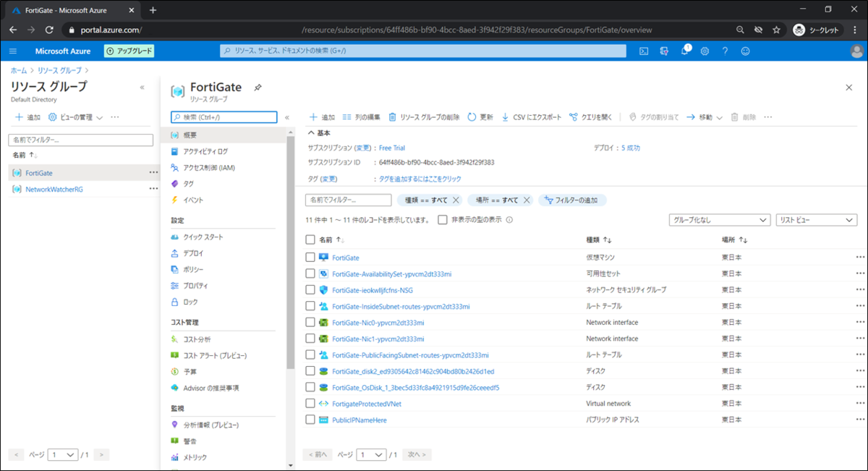Check the FortiGate-InsideSubnet-routes row
This screenshot has height=471, width=868.
point(310,306)
